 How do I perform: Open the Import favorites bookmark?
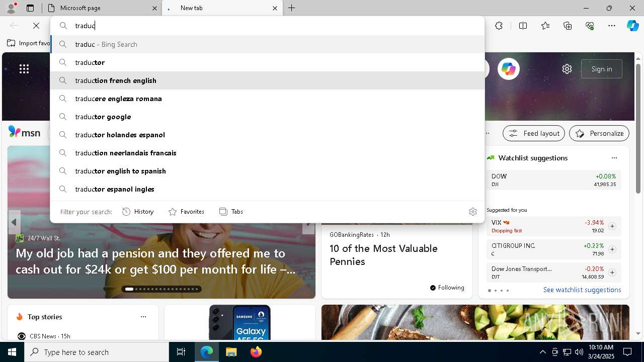tap(29, 43)
